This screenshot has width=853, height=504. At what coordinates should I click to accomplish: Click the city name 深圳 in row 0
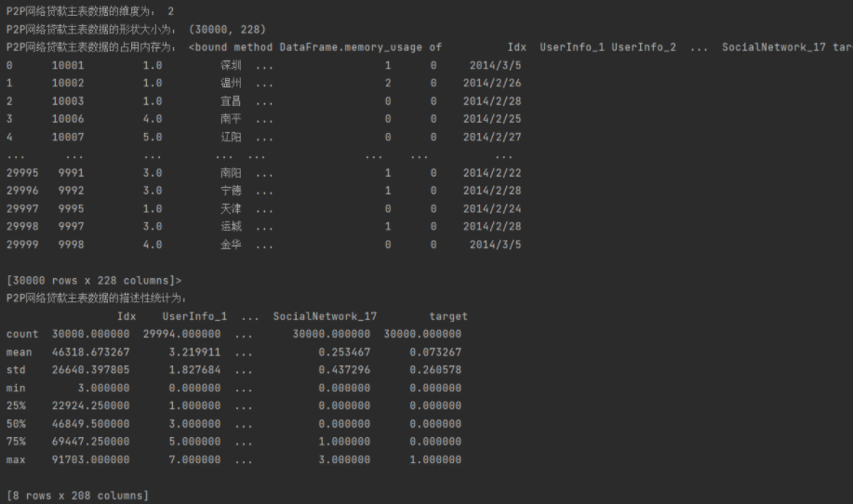231,65
